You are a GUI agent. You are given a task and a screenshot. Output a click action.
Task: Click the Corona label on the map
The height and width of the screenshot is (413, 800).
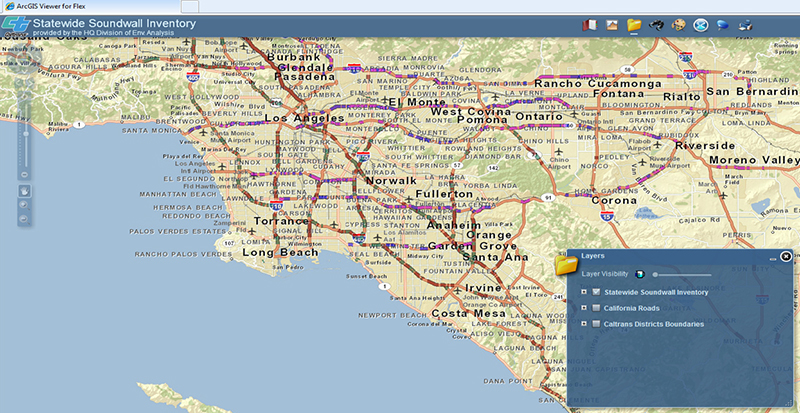pos(614,201)
